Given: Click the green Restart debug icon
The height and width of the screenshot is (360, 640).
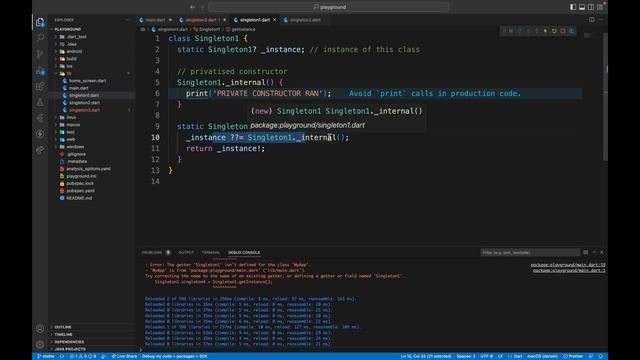Looking at the screenshot, I should pyautogui.click(x=554, y=31).
